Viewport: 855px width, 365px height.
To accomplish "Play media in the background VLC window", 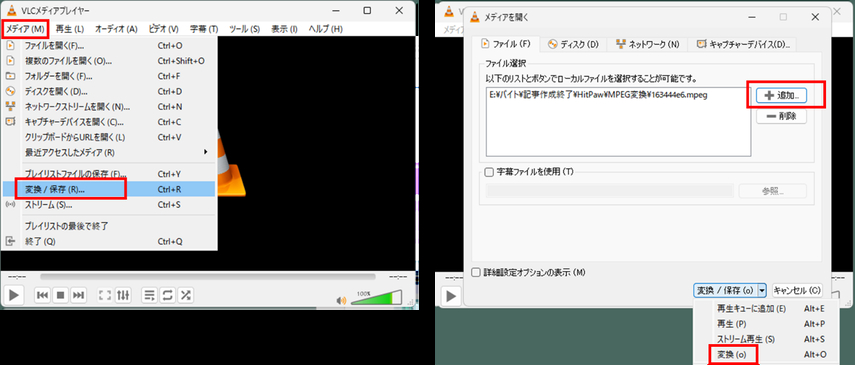I will 451,296.
